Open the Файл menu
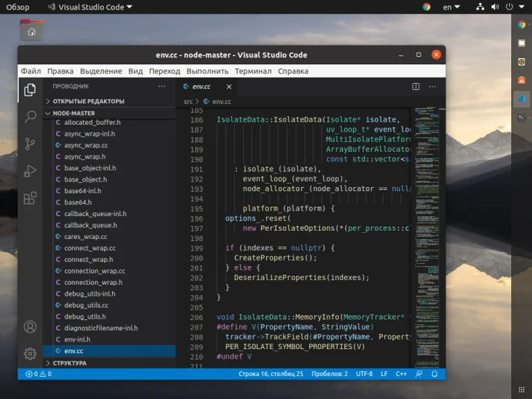This screenshot has height=399, width=532. 30,71
